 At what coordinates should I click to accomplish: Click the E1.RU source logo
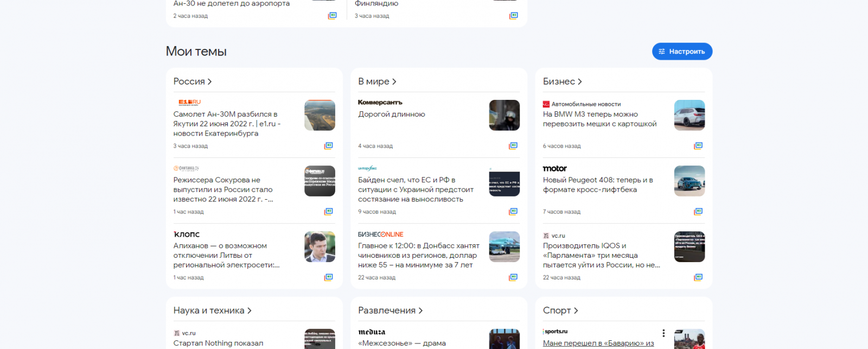[x=190, y=102]
